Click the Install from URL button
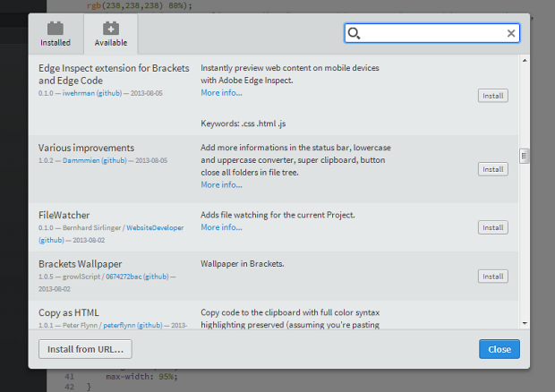The height and width of the screenshot is (392, 555). click(86, 348)
